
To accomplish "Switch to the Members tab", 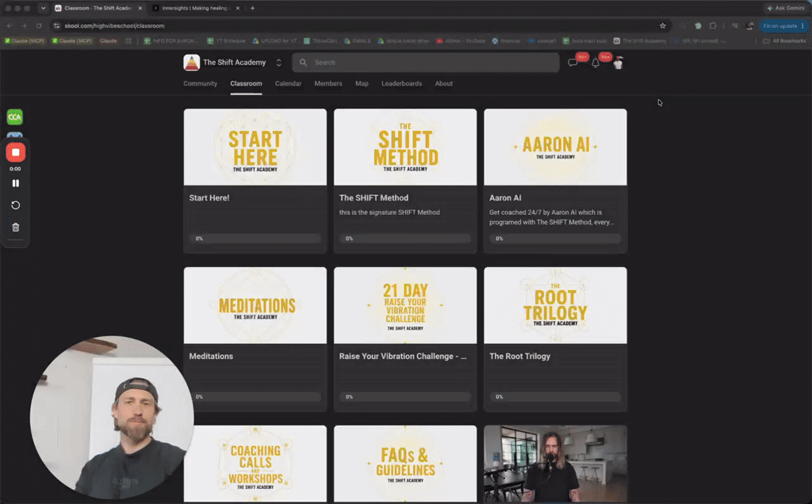I will pos(328,83).
